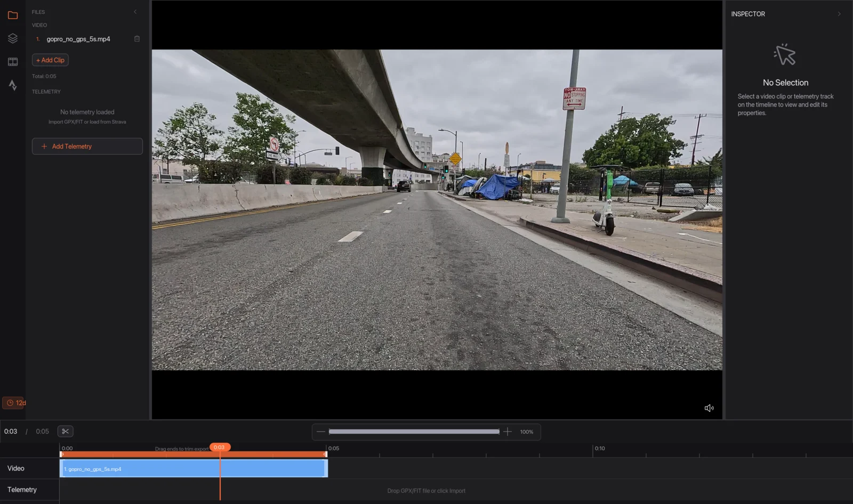
Task: Click the Add Telemetry button
Action: (87, 147)
